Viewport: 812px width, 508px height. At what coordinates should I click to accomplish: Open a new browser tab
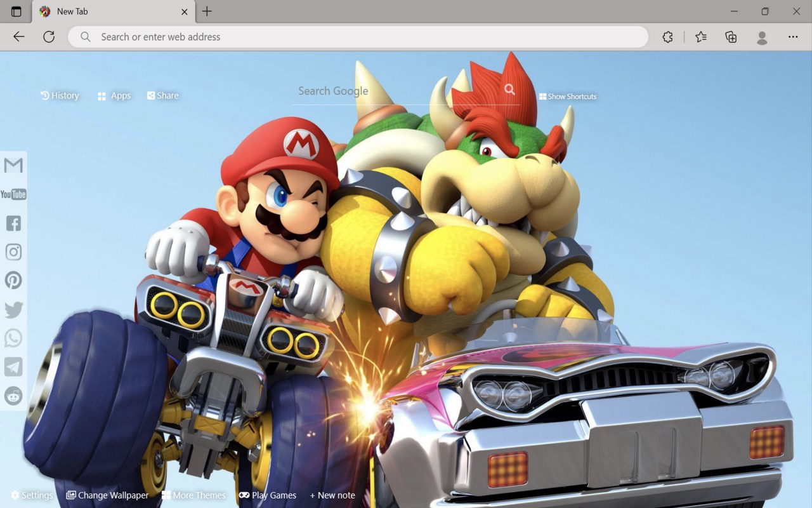(207, 11)
